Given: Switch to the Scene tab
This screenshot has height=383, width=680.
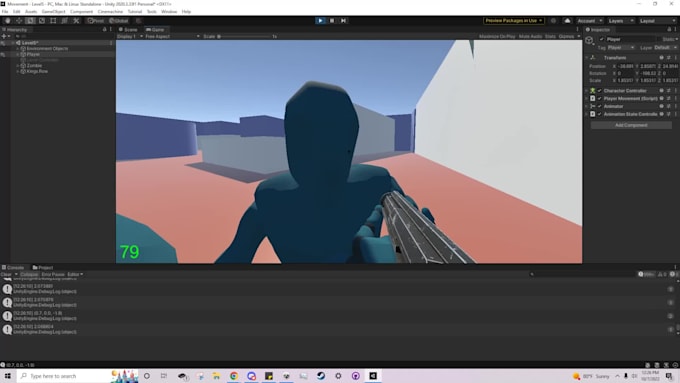Looking at the screenshot, I should (128, 29).
